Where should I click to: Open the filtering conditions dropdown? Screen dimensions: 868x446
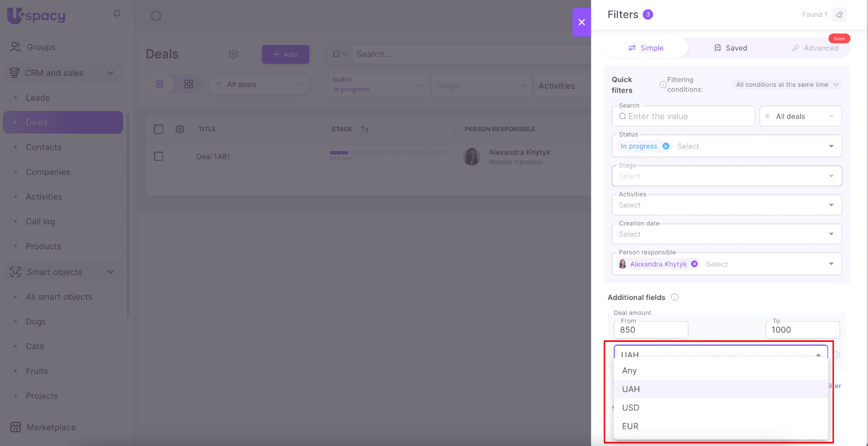coord(787,85)
